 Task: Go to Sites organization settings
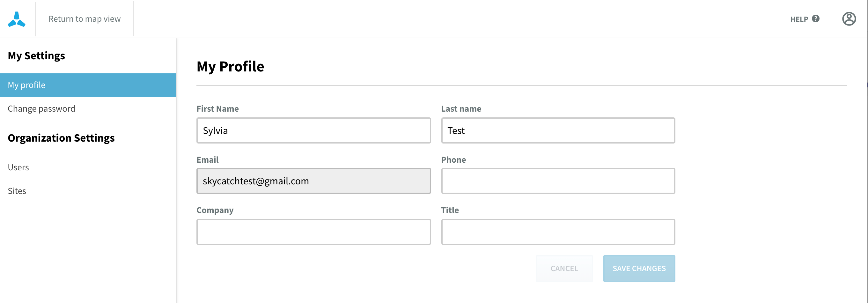coord(17,191)
